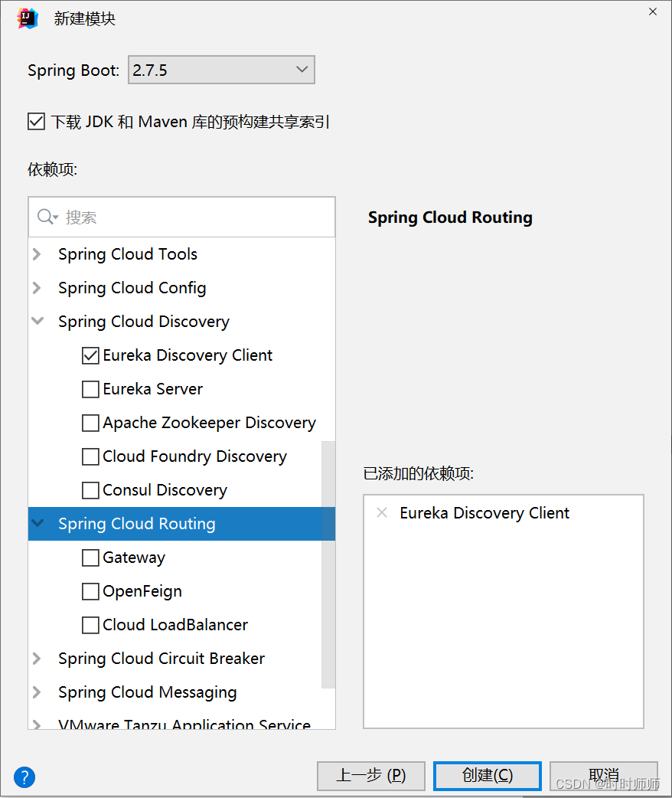Viewport: 672px width, 798px height.
Task: Select Spring Cloud Tools row text
Action: point(128,254)
